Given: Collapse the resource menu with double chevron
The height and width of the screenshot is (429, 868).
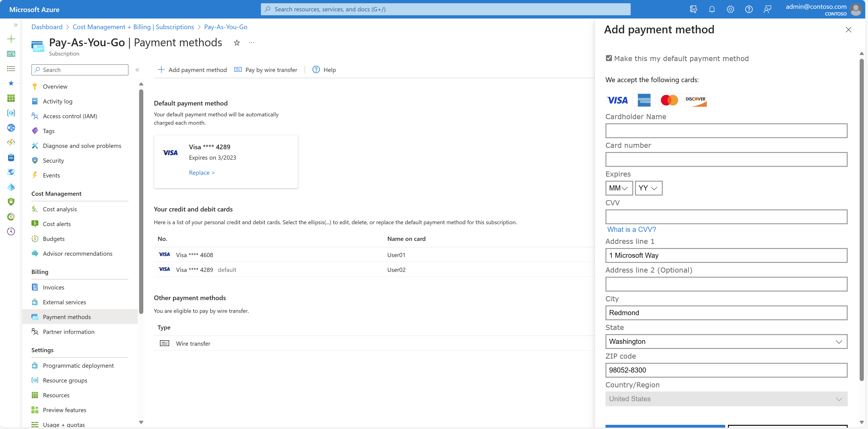Looking at the screenshot, I should [137, 70].
